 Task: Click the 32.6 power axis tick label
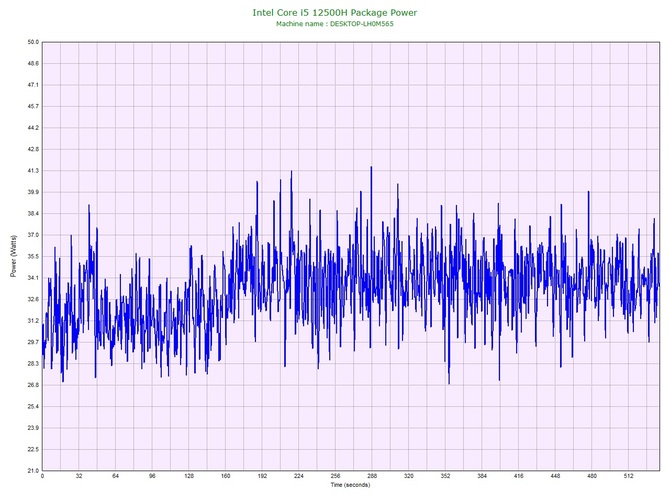[x=33, y=299]
